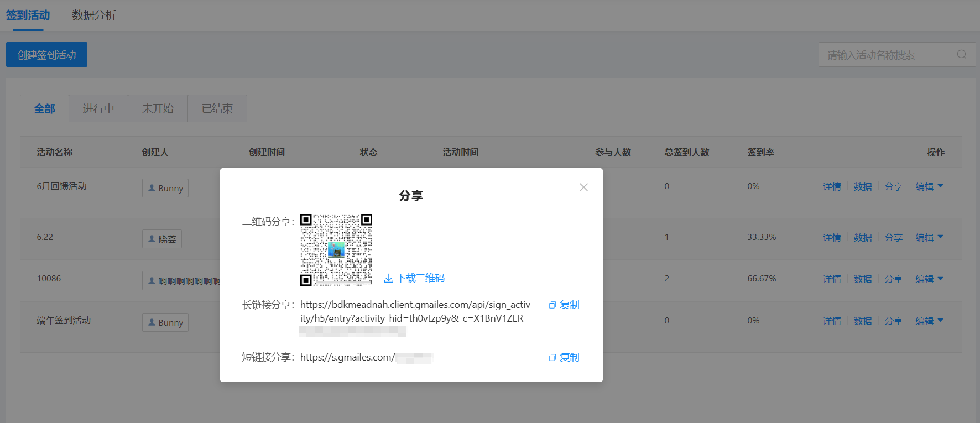Click the user icon in the 端午签到活动 Bunny tag
Viewport: 980px width, 423px height.
(x=152, y=322)
